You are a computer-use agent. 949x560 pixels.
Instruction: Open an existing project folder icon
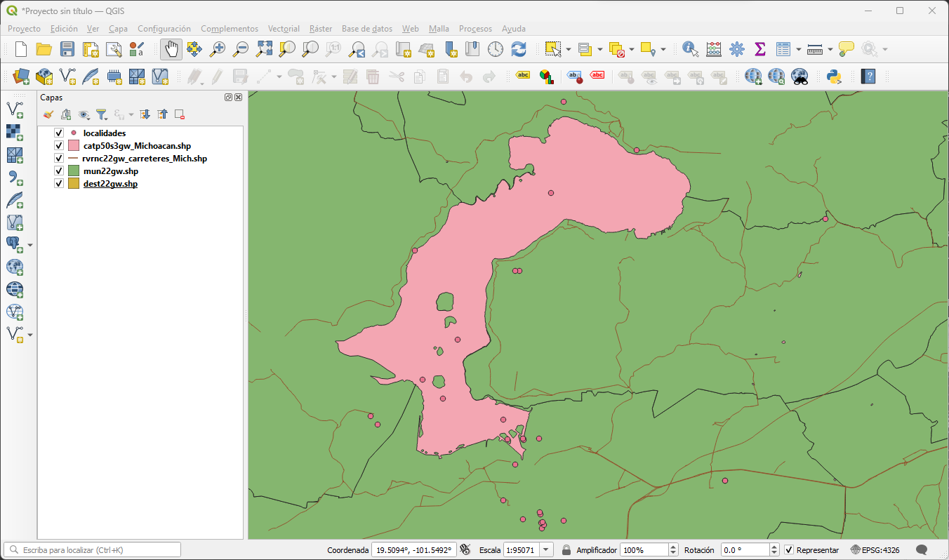click(44, 49)
